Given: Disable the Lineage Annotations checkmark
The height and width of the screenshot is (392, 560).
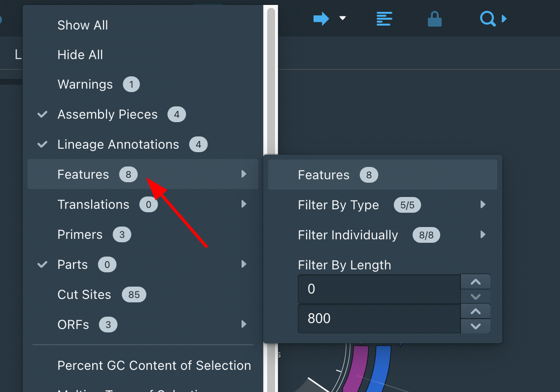Looking at the screenshot, I should tap(42, 144).
